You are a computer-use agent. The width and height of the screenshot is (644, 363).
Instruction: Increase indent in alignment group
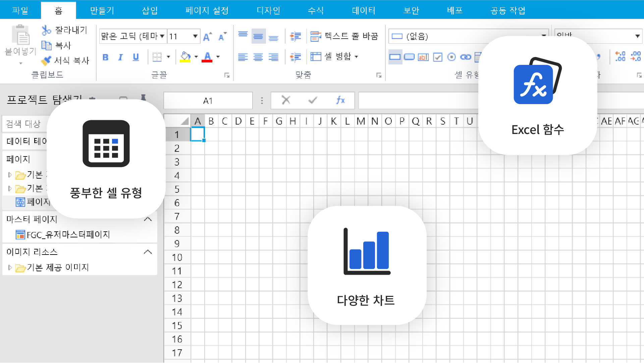[x=296, y=36]
